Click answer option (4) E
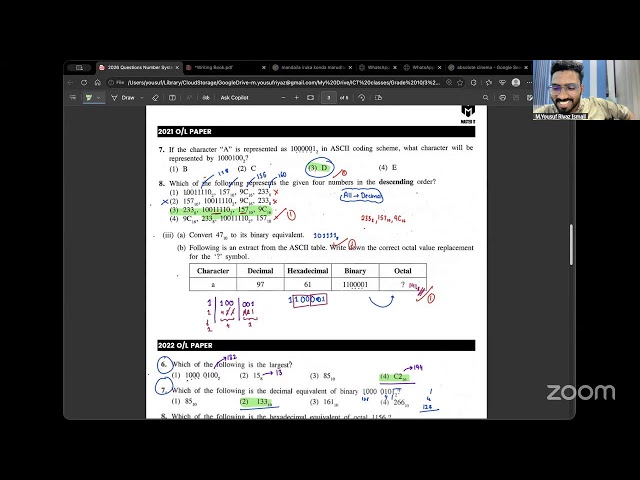The image size is (640, 480). point(388,167)
